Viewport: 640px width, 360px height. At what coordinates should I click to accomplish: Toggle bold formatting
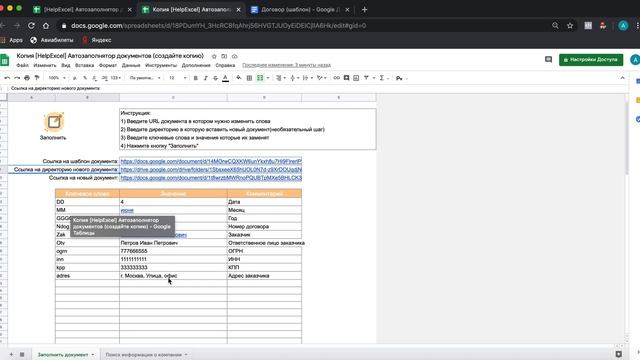(196, 78)
